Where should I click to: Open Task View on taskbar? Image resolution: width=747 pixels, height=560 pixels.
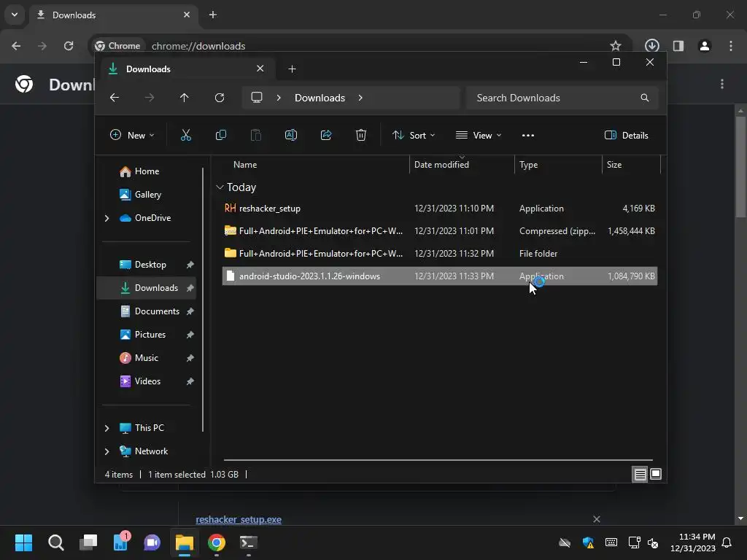click(88, 542)
